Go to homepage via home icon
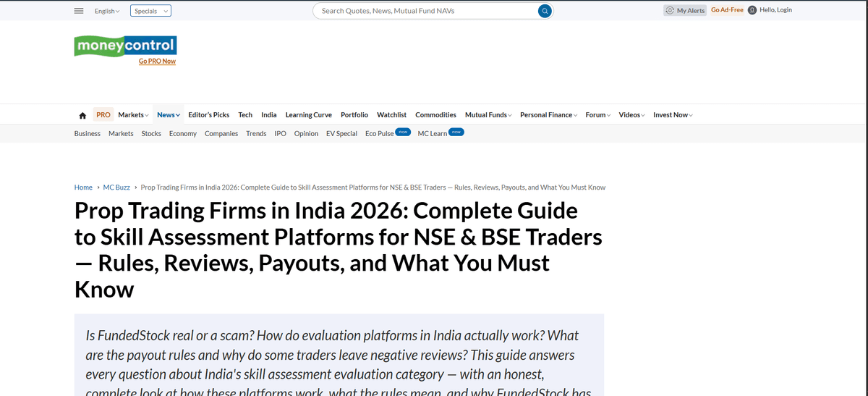Image resolution: width=868 pixels, height=396 pixels. (x=82, y=115)
